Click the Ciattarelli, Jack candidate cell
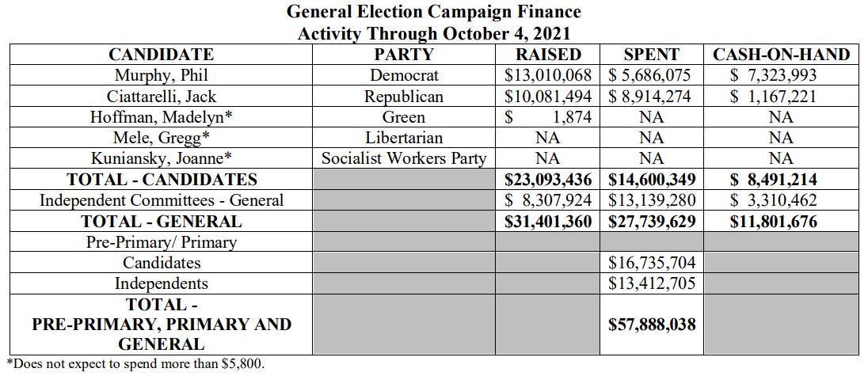 tap(161, 97)
